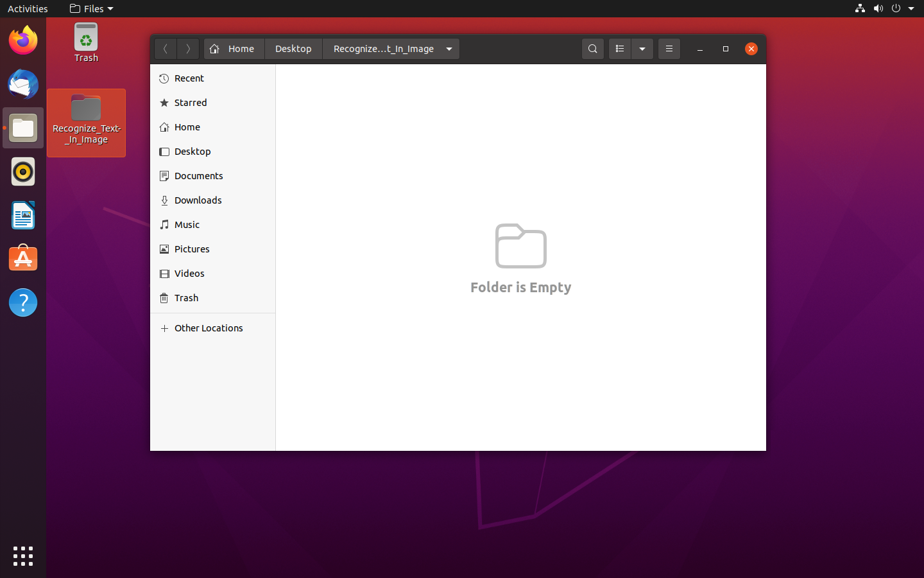Expand the Recognize...t_In_Image path dropdown
This screenshot has height=578, width=924.
[449, 49]
